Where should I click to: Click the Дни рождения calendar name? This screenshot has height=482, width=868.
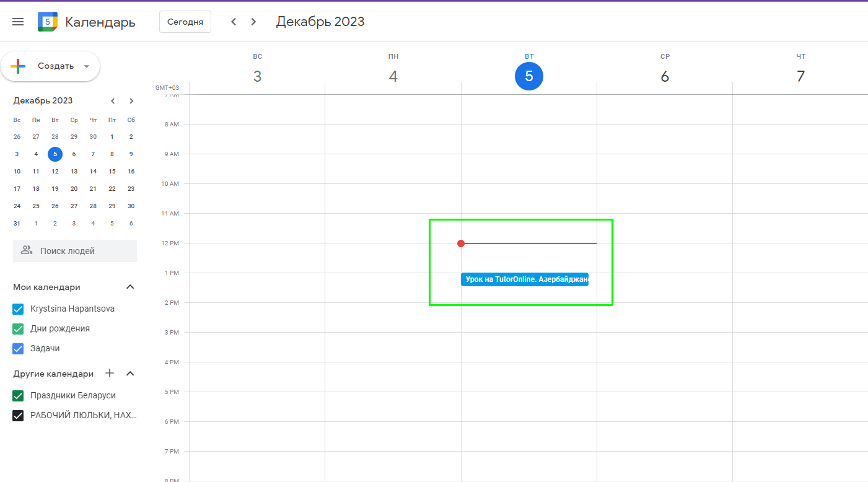(60, 328)
